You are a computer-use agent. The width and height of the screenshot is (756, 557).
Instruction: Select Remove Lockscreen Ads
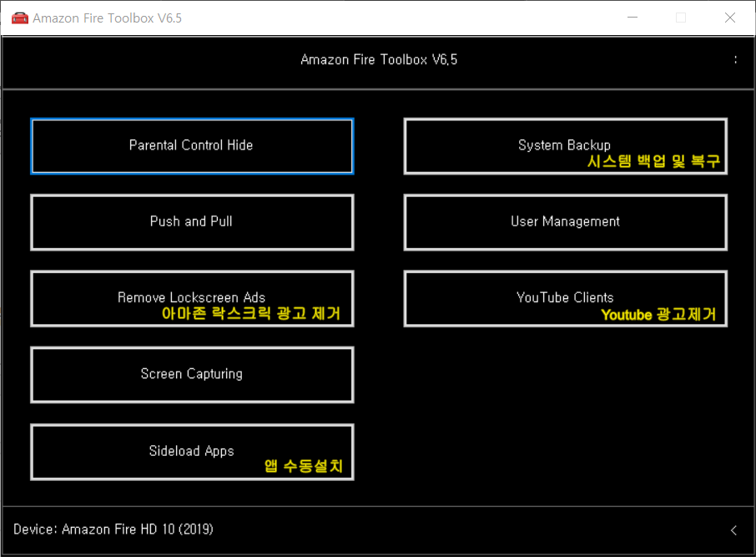tap(192, 298)
